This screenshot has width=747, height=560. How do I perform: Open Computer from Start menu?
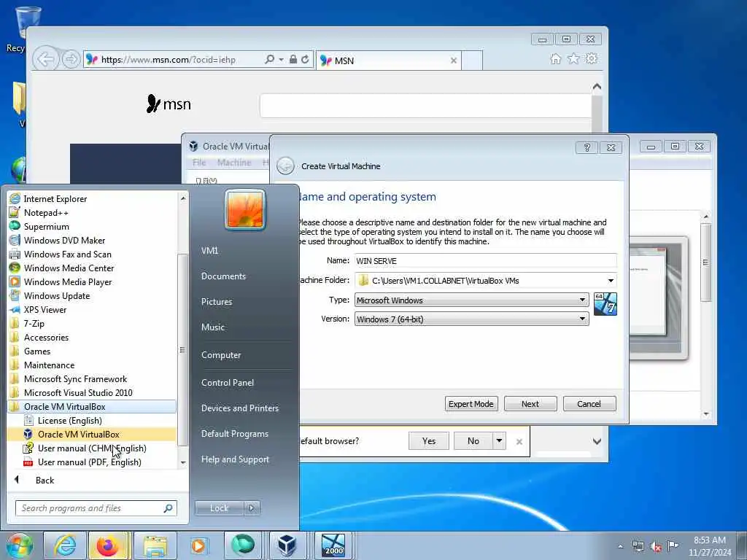coord(221,355)
